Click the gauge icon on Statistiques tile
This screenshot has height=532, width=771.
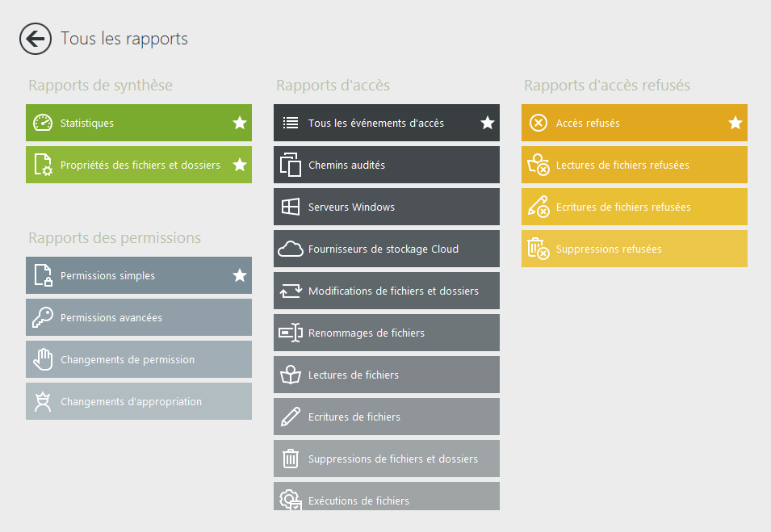point(43,123)
